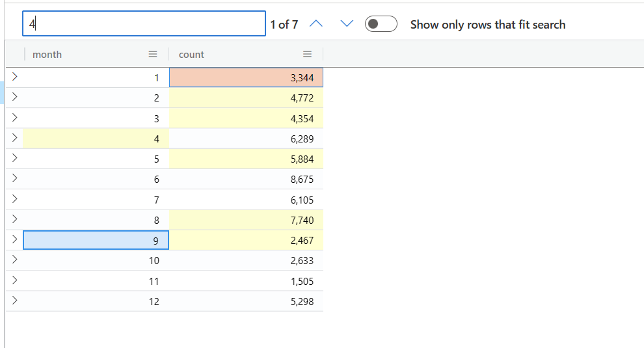
Task: Expand row for month 11
Action: pos(14,280)
